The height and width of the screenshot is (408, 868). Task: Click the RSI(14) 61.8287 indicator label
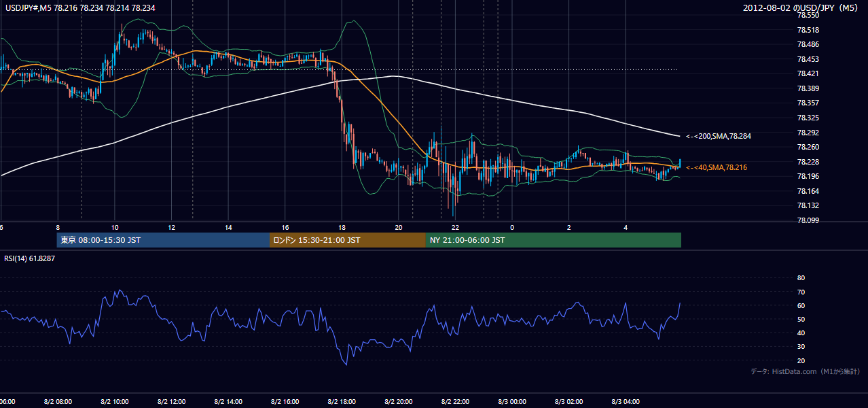click(29, 258)
